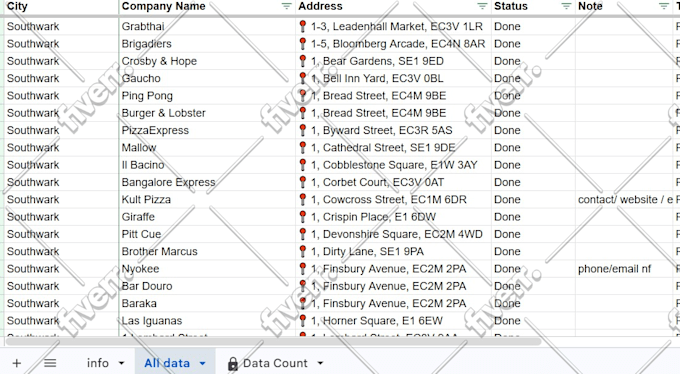The width and height of the screenshot is (680, 374).
Task: Open the Data Count tab dropdown arrow
Action: click(x=320, y=363)
